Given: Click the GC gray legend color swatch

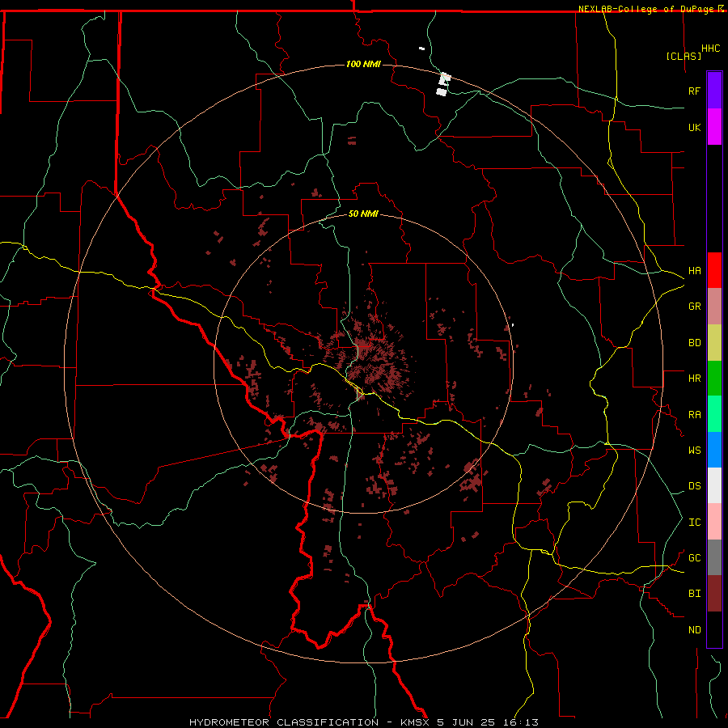Looking at the screenshot, I should 714,557.
